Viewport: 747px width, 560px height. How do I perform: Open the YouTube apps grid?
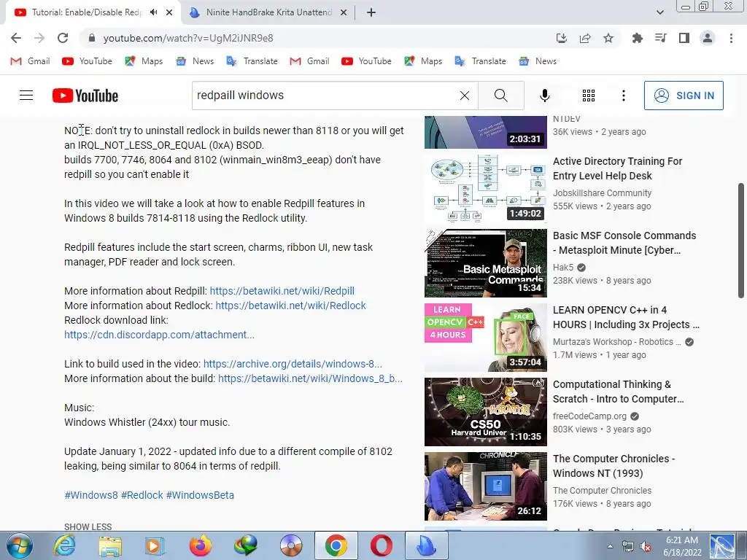[x=589, y=96]
